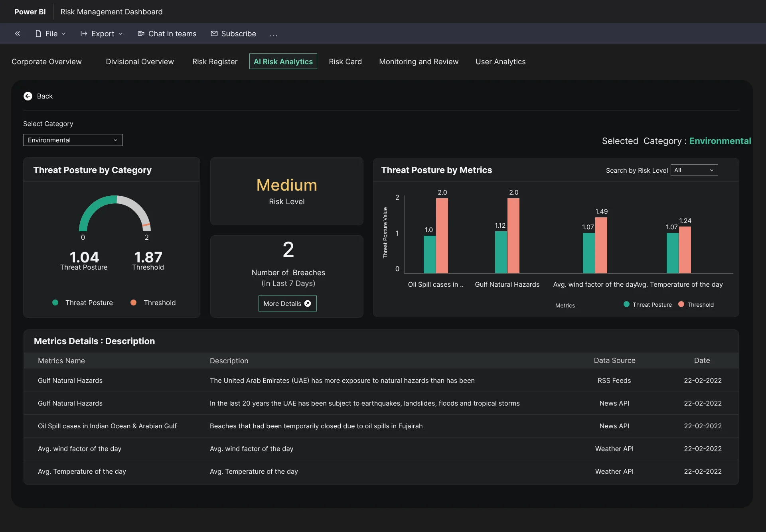Switch to the Risk Register tab
The height and width of the screenshot is (532, 766).
pos(215,61)
